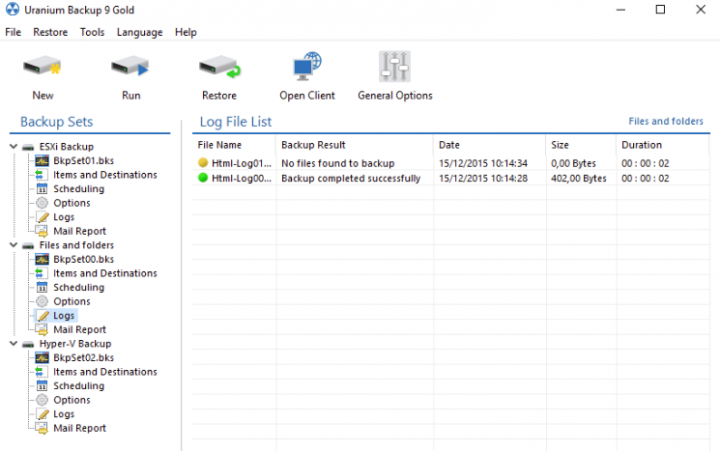
Task: Click Items and Destinations icon under Files and folders
Action: (40, 273)
